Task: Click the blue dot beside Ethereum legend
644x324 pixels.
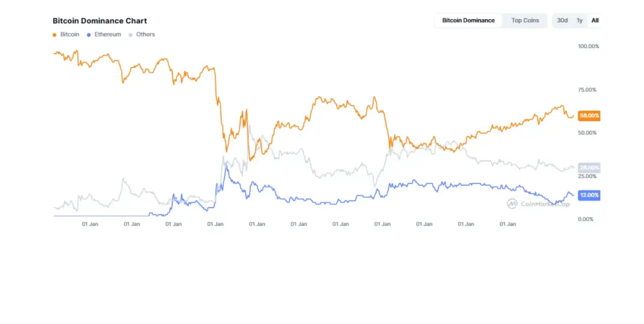Action: coord(88,35)
